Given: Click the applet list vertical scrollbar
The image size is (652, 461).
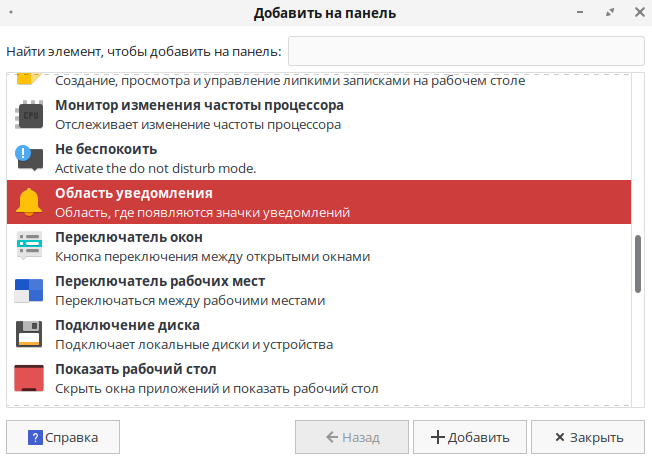Looking at the screenshot, I should click(x=638, y=263).
